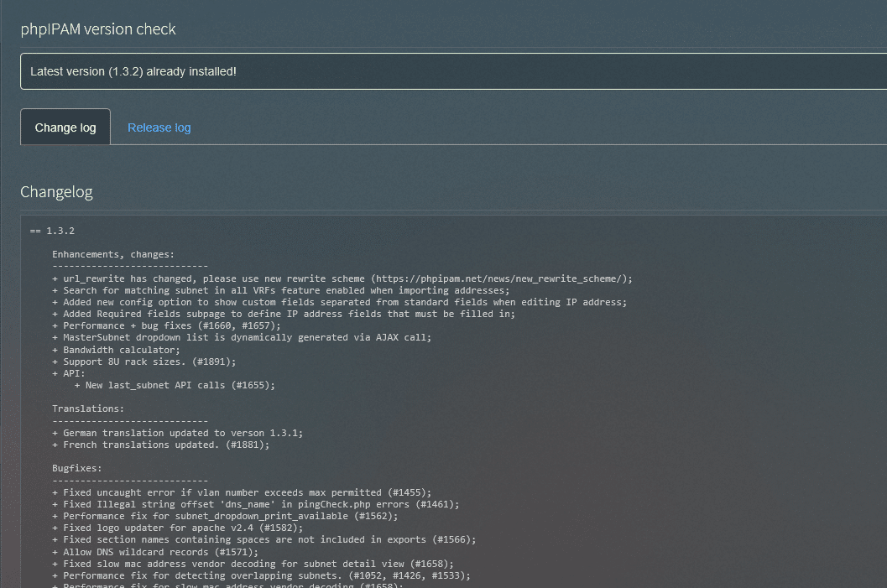The width and height of the screenshot is (887, 588).
Task: Select the 'MasterSubnet dropdown list' changelog line
Action: [x=242, y=337]
